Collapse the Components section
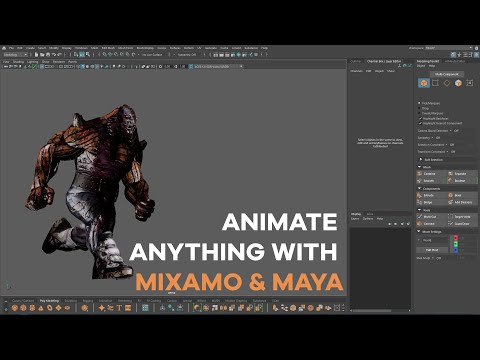This screenshot has height=360, width=480. 419,189
